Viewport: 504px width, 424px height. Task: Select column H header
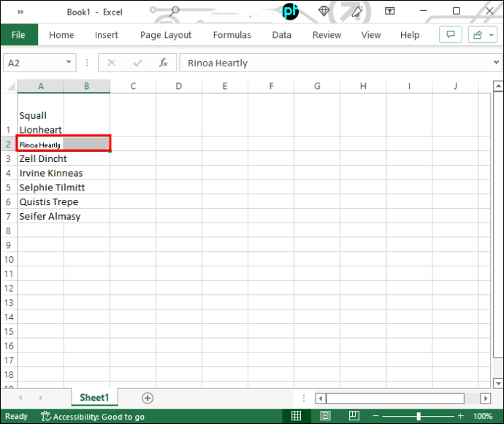363,86
